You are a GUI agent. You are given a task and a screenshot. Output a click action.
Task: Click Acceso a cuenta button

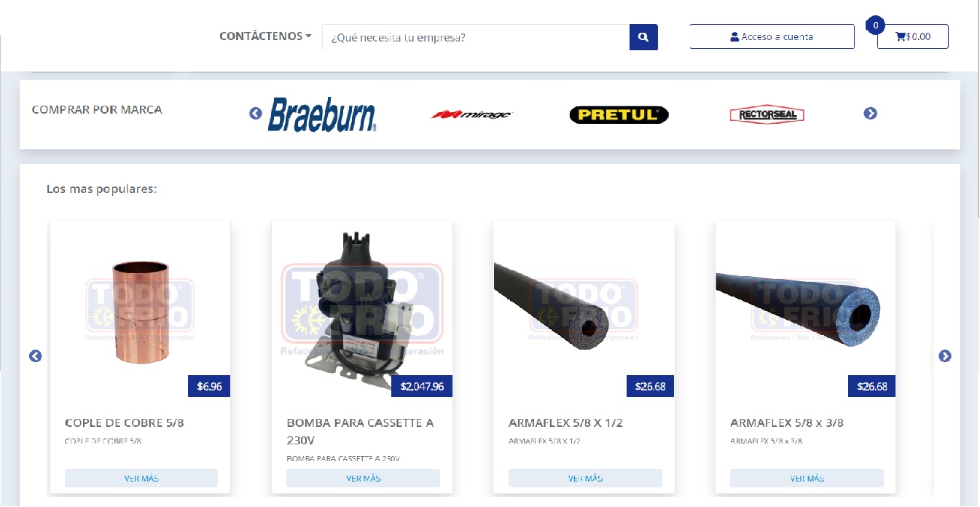pos(772,36)
